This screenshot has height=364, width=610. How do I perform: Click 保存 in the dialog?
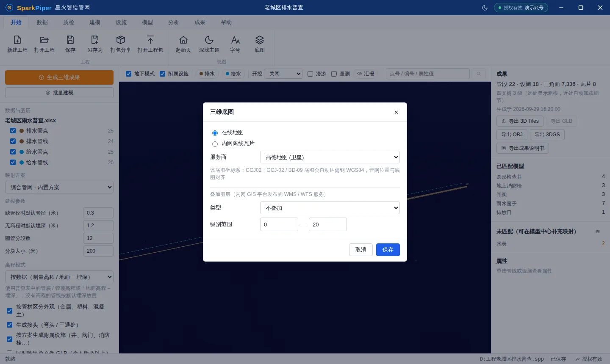pos(388,250)
